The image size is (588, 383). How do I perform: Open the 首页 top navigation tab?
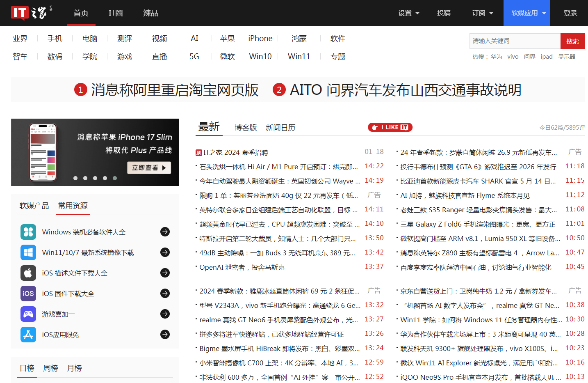[81, 13]
